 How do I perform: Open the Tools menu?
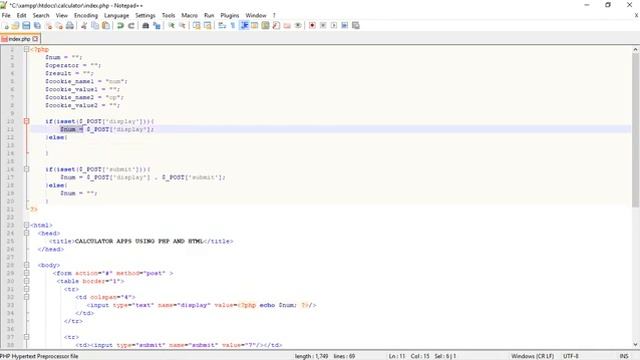168,16
